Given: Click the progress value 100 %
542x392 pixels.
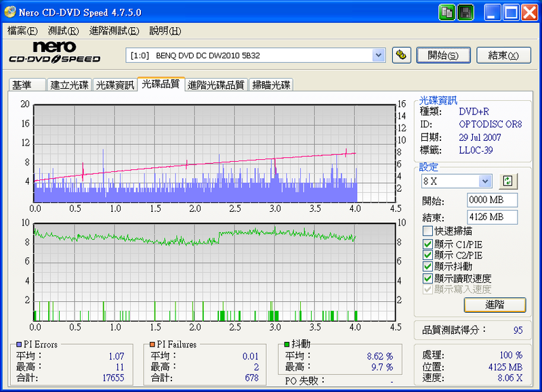Looking at the screenshot, I should tap(511, 355).
